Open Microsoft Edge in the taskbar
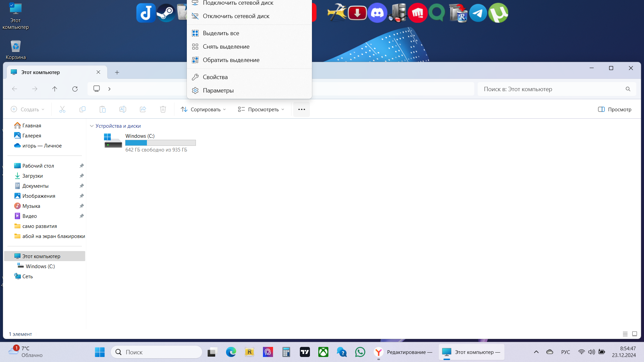This screenshot has height=362, width=644. point(231,352)
